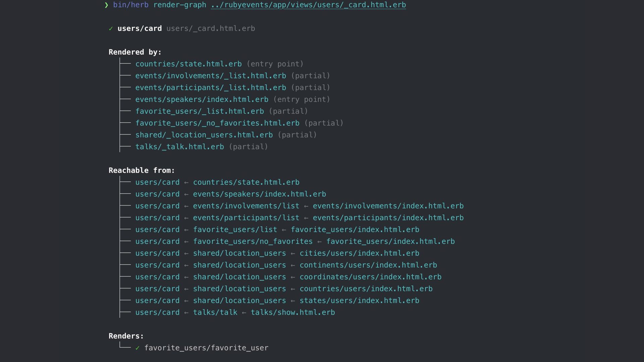This screenshot has width=644, height=362.
Task: Open countries/state.html.erb under Rendered by
Action: (188, 64)
